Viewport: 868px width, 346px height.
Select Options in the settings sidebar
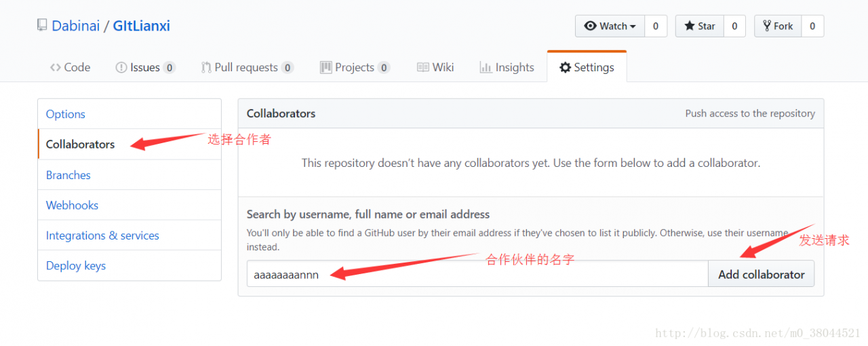tap(66, 114)
